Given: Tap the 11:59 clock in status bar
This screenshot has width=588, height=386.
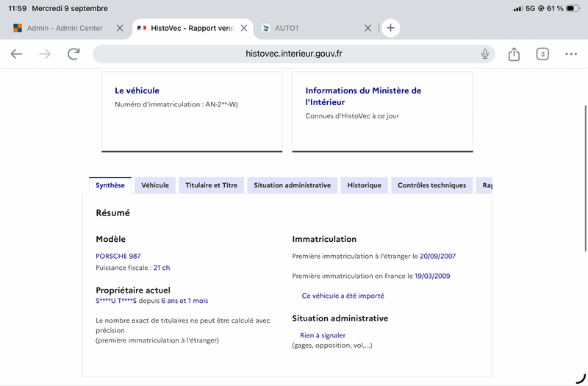Looking at the screenshot, I should tap(17, 8).
